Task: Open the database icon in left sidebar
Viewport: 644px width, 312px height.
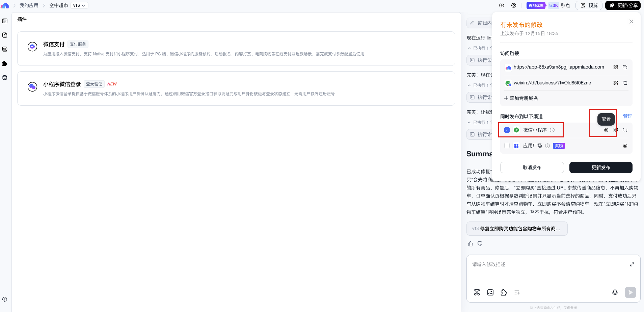Action: [x=5, y=78]
